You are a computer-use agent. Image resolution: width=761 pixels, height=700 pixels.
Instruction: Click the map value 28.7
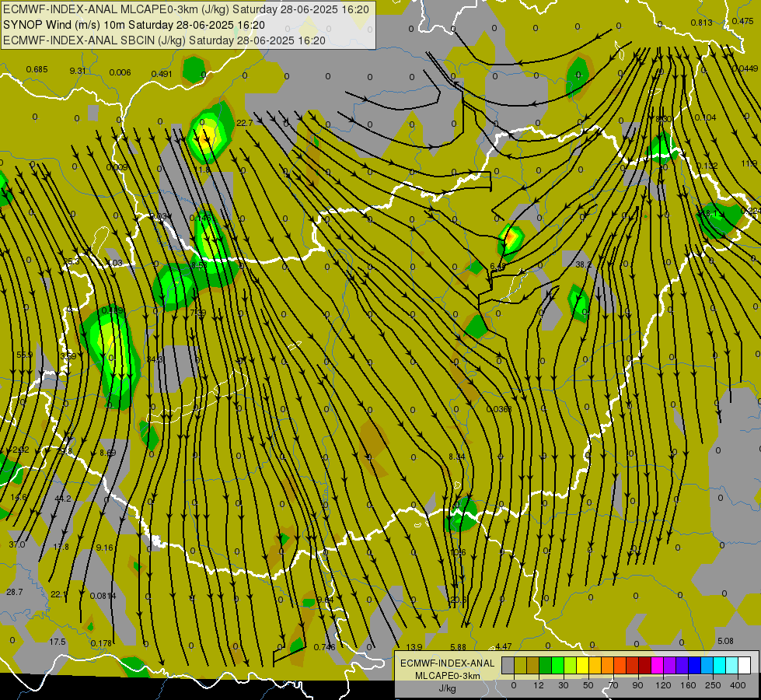tap(15, 592)
